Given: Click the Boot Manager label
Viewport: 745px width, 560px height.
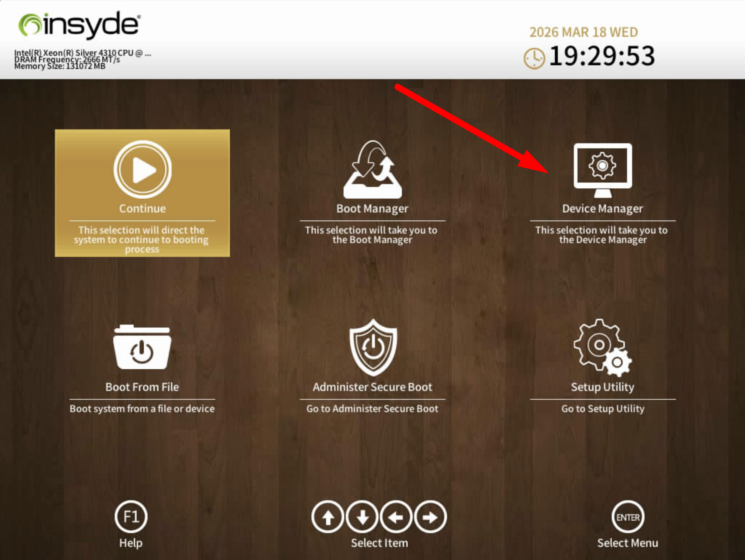Looking at the screenshot, I should [373, 209].
